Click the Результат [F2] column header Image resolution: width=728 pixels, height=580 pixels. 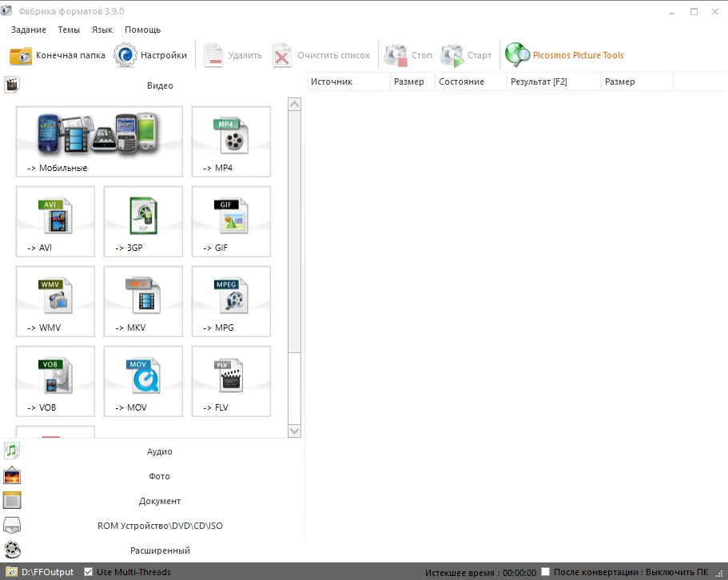click(554, 81)
